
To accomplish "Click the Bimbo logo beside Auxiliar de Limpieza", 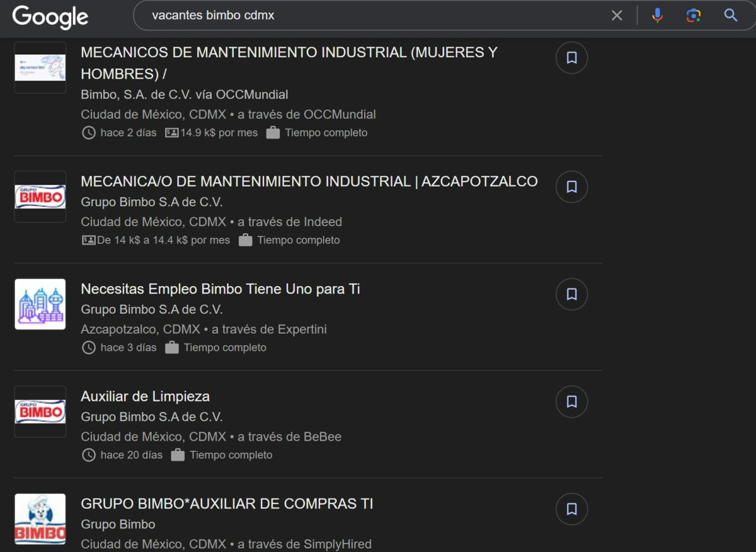I will pyautogui.click(x=40, y=411).
